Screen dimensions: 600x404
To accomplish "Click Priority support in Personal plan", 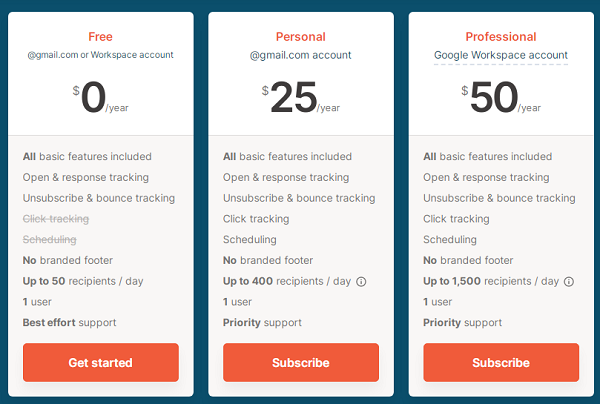I will (x=262, y=323).
